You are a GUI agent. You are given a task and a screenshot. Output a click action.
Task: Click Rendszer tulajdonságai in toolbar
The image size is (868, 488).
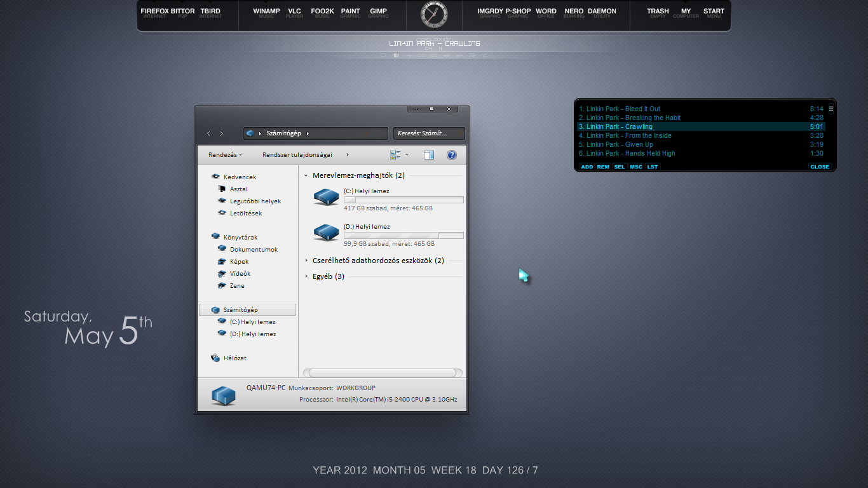pos(297,154)
